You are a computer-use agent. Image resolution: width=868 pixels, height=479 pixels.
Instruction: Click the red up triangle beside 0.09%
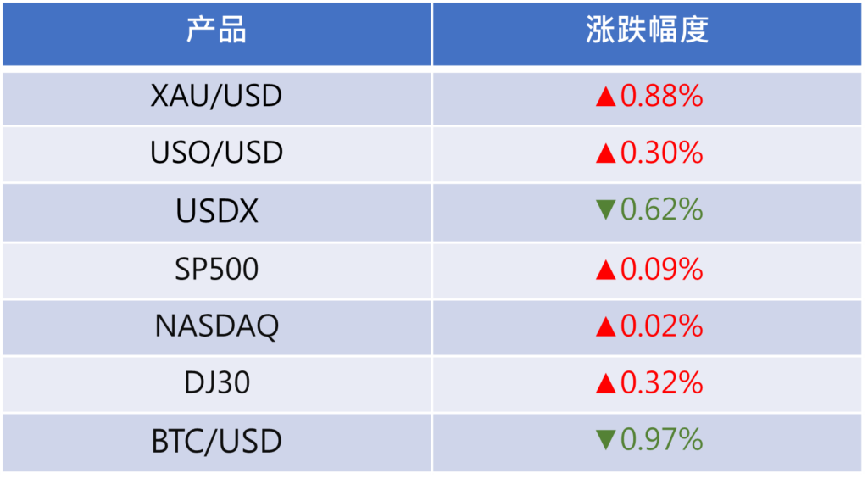click(605, 270)
